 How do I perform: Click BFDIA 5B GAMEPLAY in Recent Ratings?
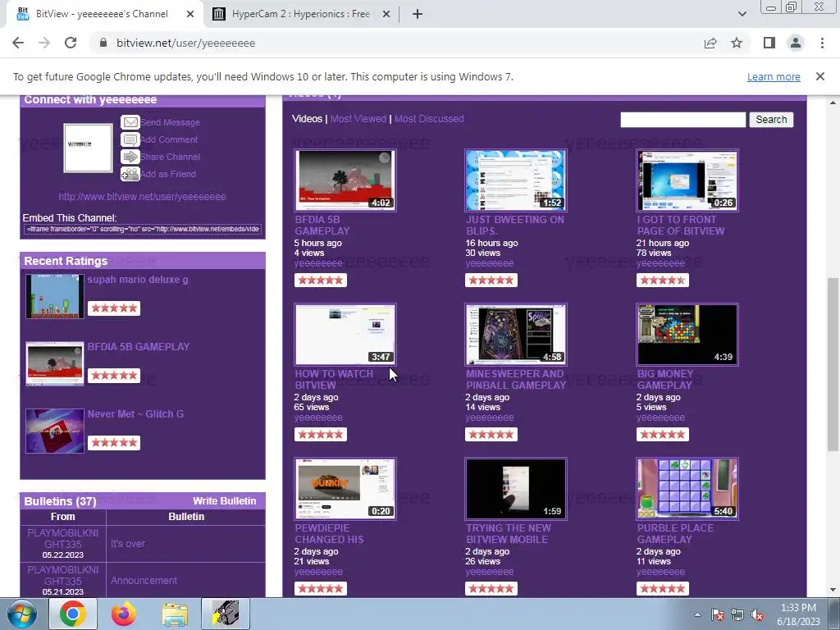tap(138, 347)
